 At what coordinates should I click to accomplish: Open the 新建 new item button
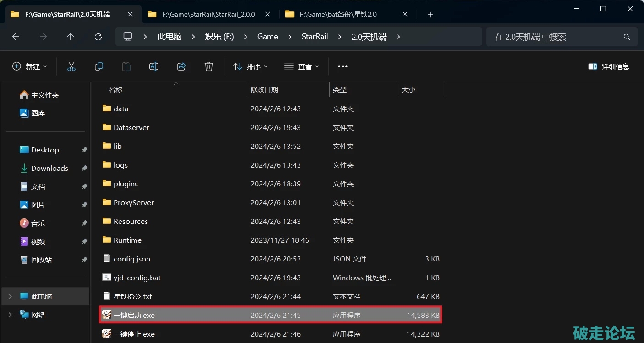29,66
